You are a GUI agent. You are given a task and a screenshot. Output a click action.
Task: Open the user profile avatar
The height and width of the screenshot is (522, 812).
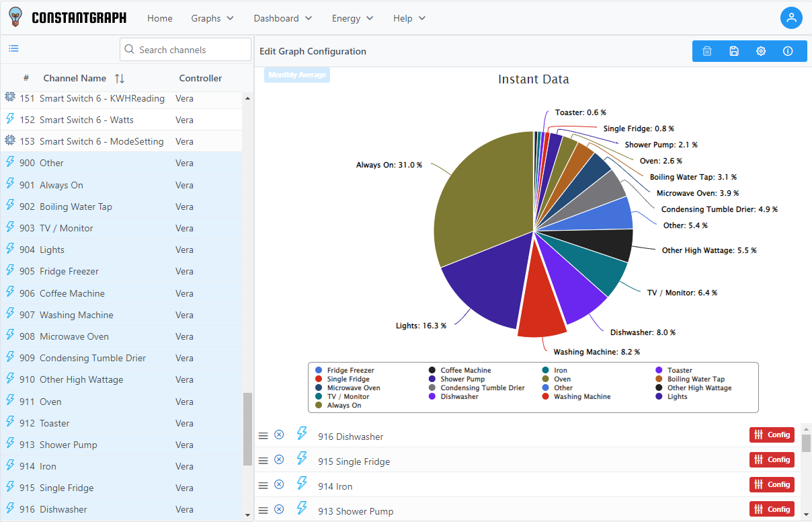(x=791, y=18)
